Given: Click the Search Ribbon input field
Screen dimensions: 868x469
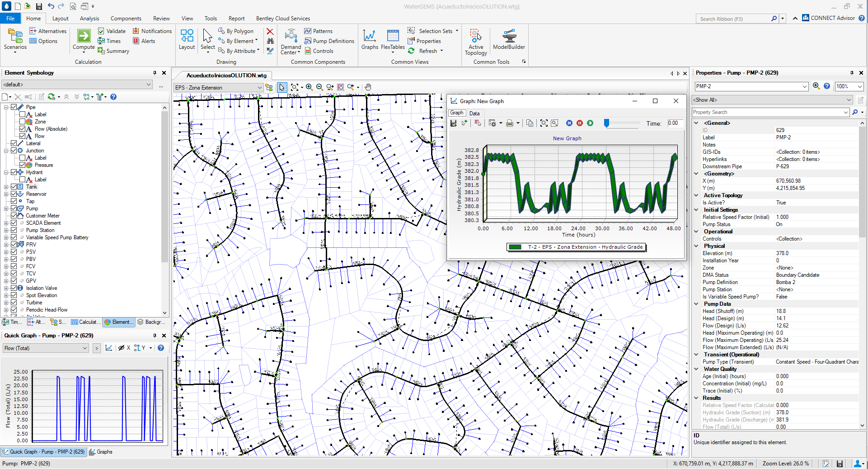Looking at the screenshot, I should click(x=733, y=19).
